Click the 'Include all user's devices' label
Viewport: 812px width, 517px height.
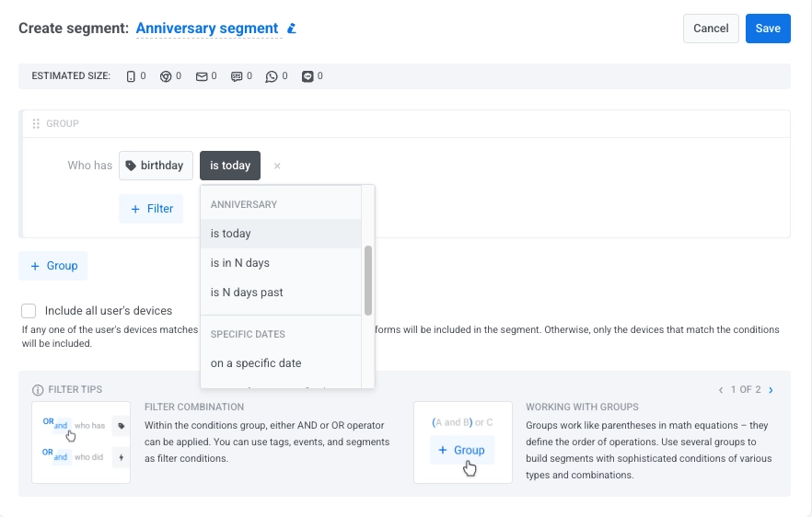109,311
